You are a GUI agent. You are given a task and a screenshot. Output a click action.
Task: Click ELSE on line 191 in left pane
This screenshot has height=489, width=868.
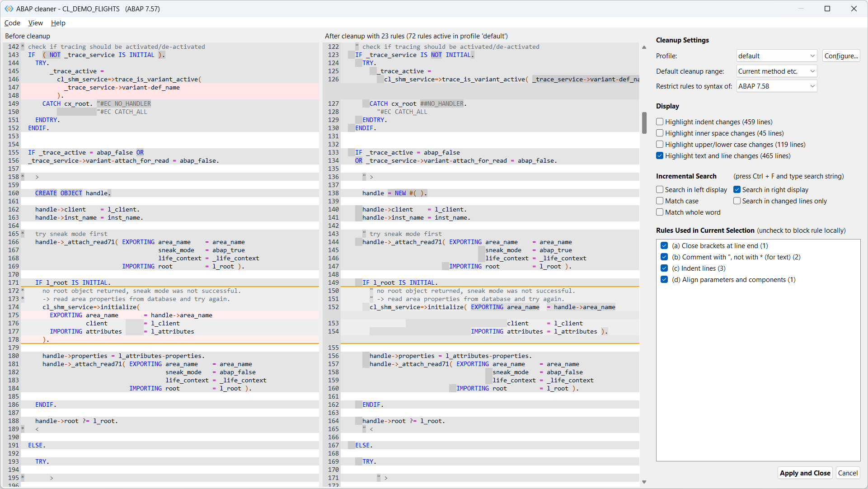(37, 445)
